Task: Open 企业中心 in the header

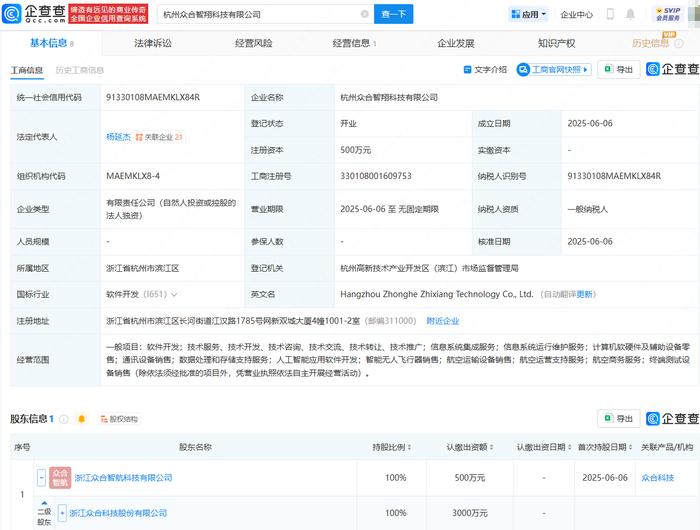Action: coord(576,15)
